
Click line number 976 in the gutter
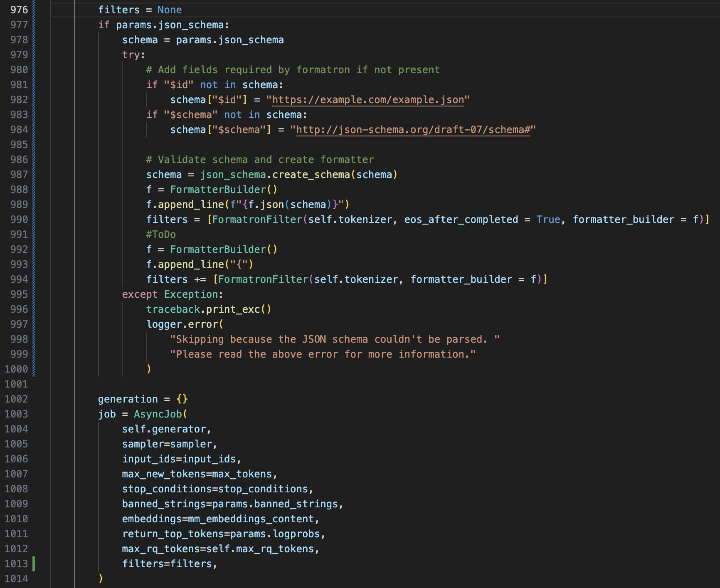[19, 10]
